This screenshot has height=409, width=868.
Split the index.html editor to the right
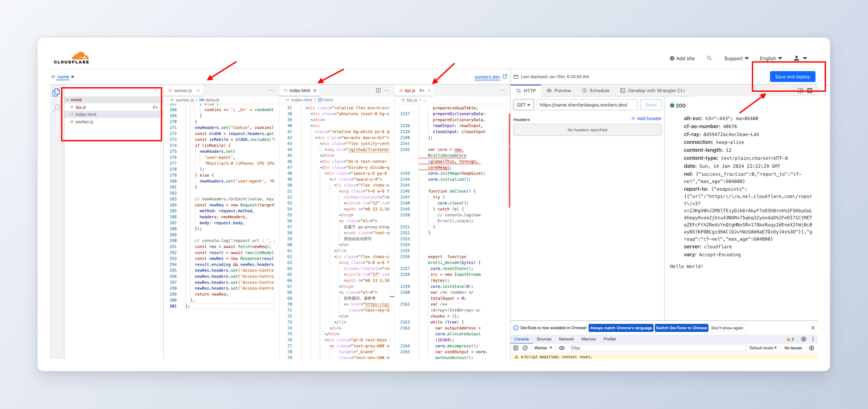pos(378,90)
